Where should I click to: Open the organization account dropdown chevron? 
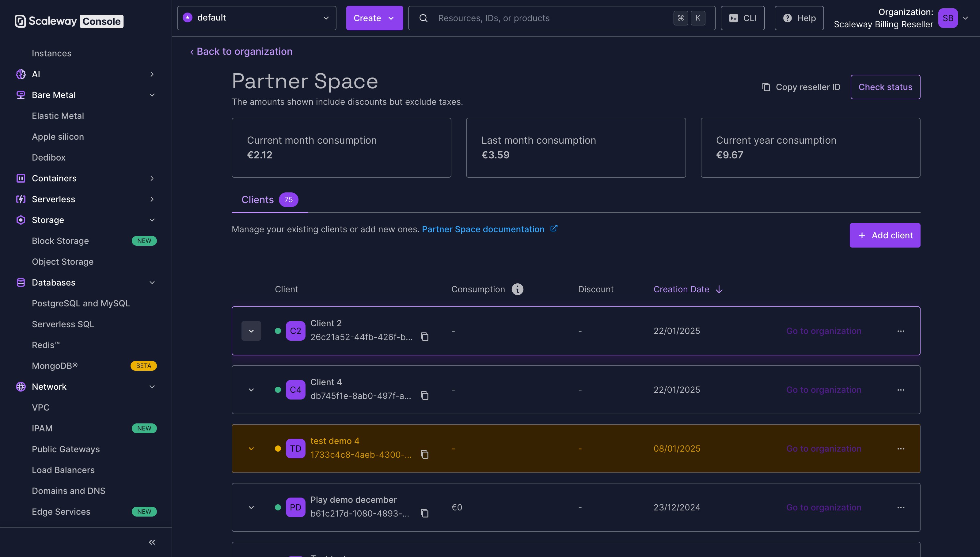966,18
